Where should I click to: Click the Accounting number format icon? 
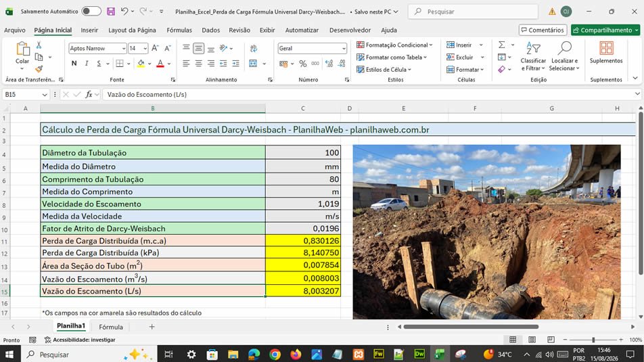(x=283, y=64)
